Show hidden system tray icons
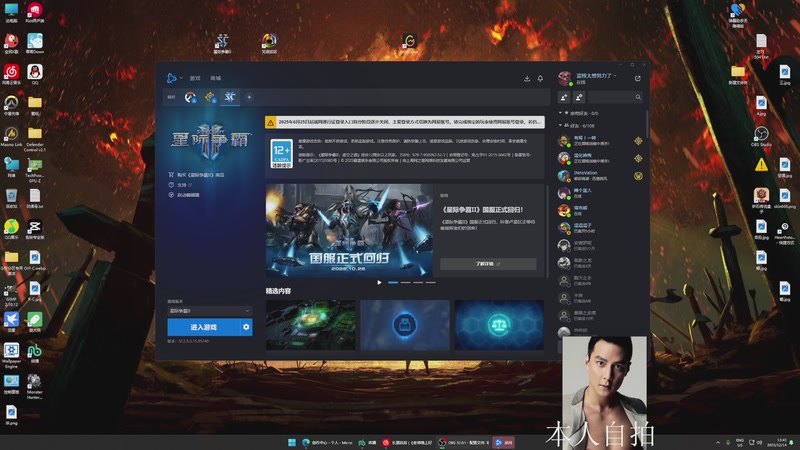The width and height of the screenshot is (800, 450). pyautogui.click(x=718, y=442)
